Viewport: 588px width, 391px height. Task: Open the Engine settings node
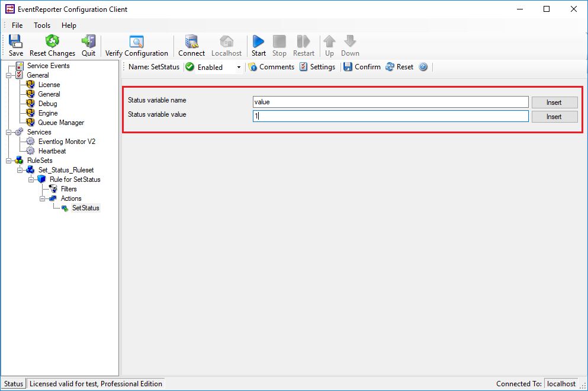pyautogui.click(x=47, y=113)
